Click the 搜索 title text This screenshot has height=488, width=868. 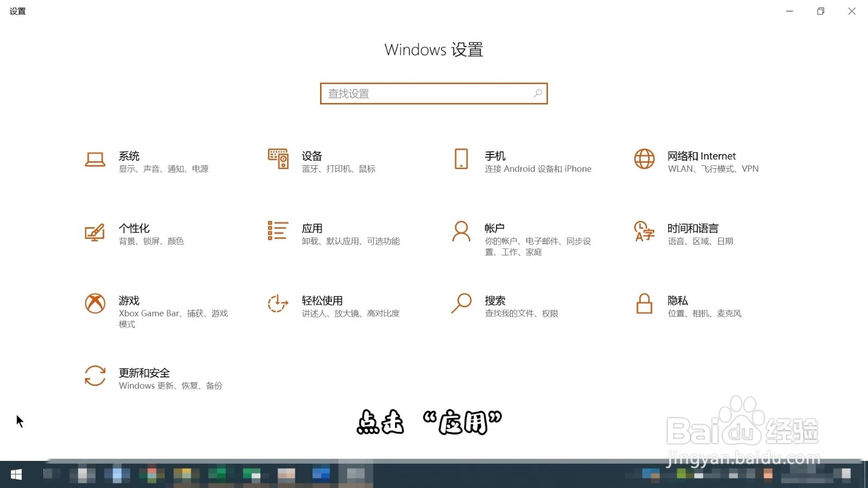coord(495,300)
